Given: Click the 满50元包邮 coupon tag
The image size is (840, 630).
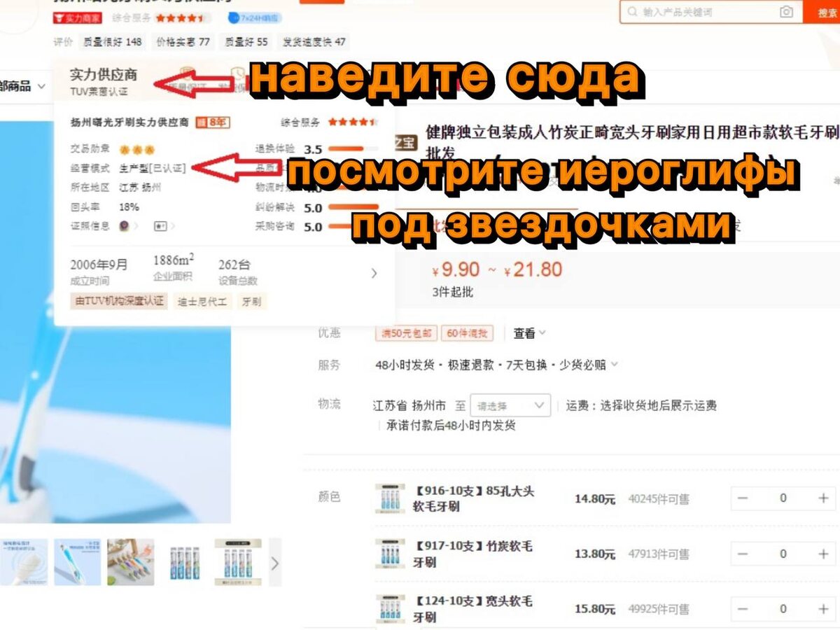Looking at the screenshot, I should (406, 333).
